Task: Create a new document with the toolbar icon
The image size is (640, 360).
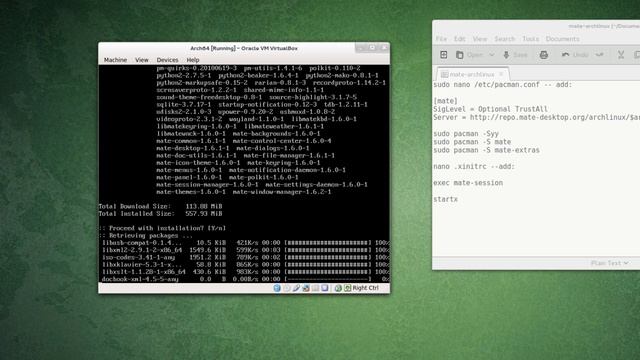Action: pos(444,55)
